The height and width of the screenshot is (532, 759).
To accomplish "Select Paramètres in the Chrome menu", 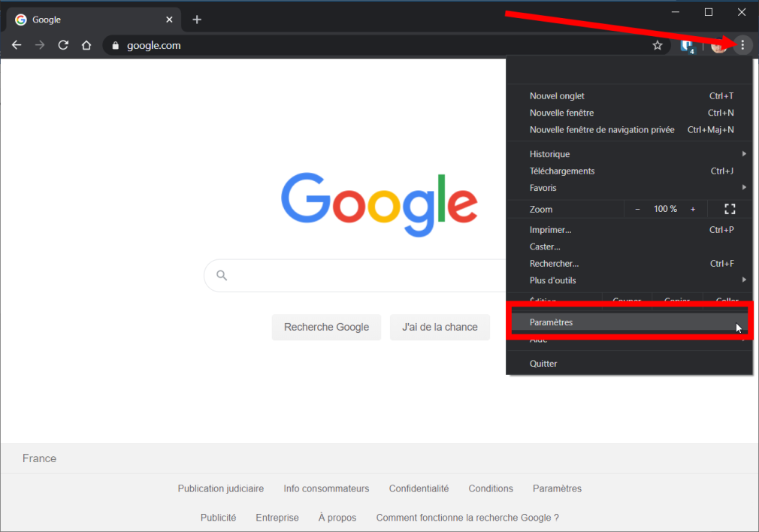I will (552, 322).
